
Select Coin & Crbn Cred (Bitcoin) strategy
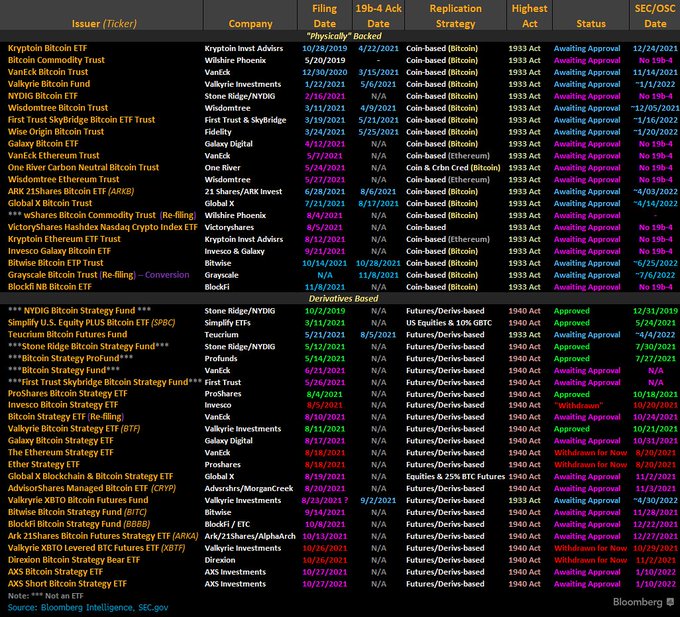click(x=453, y=167)
